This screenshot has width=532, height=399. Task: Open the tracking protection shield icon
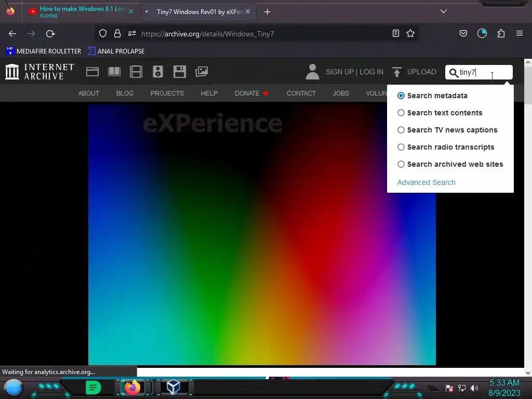click(103, 33)
